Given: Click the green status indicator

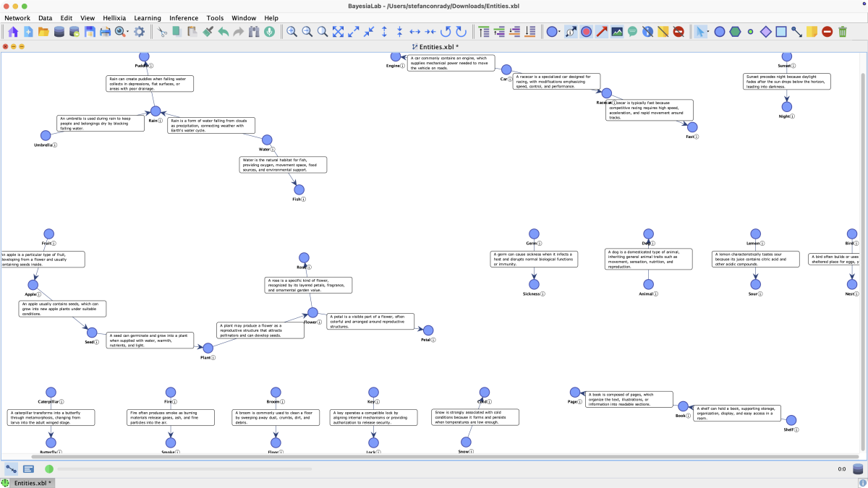Looking at the screenshot, I should pos(49,469).
